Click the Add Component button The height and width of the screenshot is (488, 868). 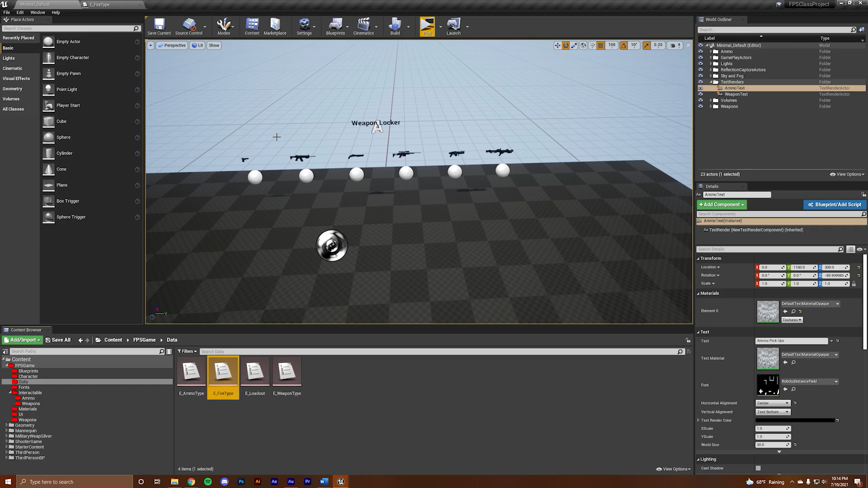[x=721, y=205]
